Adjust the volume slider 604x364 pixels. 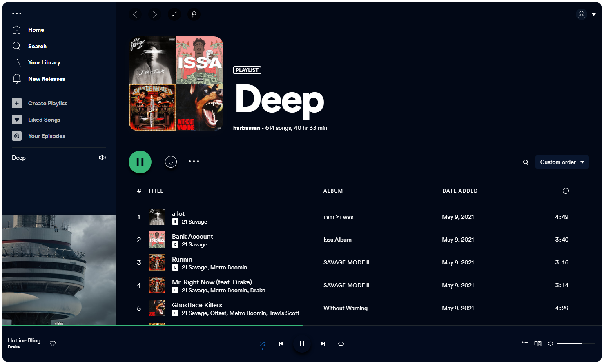click(576, 344)
